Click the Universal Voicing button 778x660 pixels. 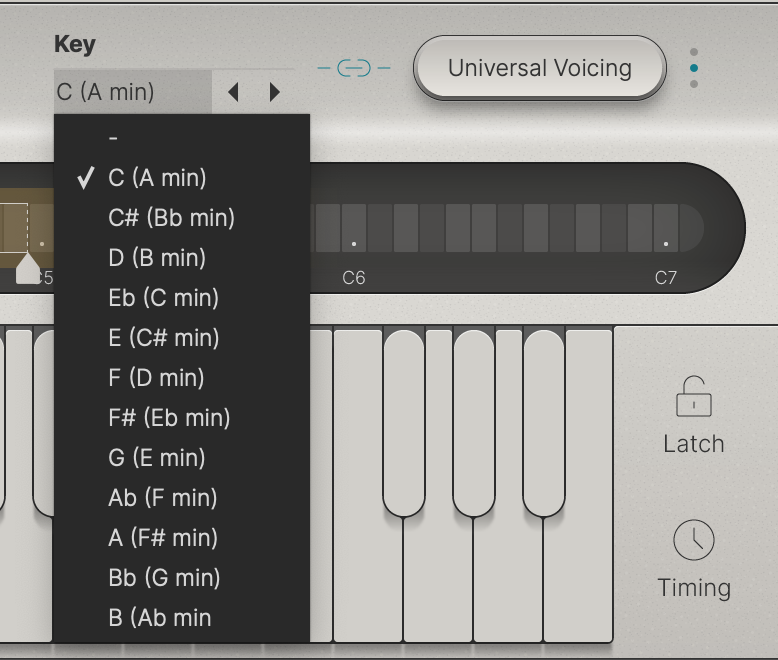coord(539,68)
